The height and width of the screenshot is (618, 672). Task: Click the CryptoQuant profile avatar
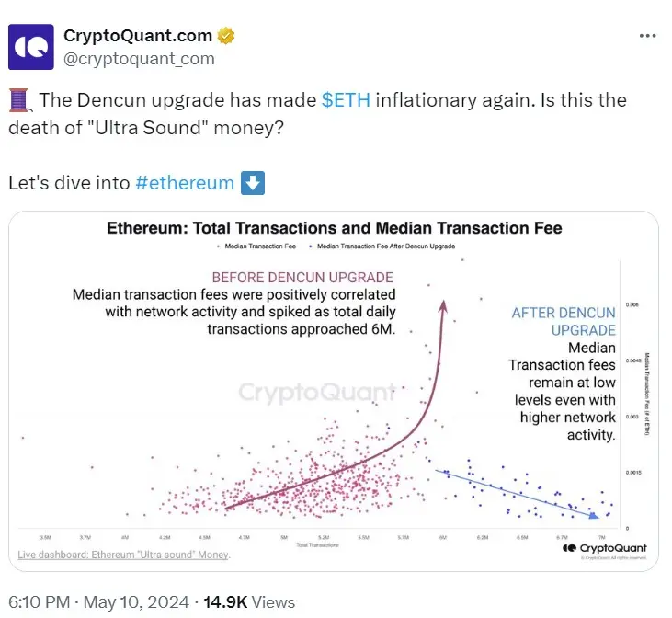tap(31, 47)
